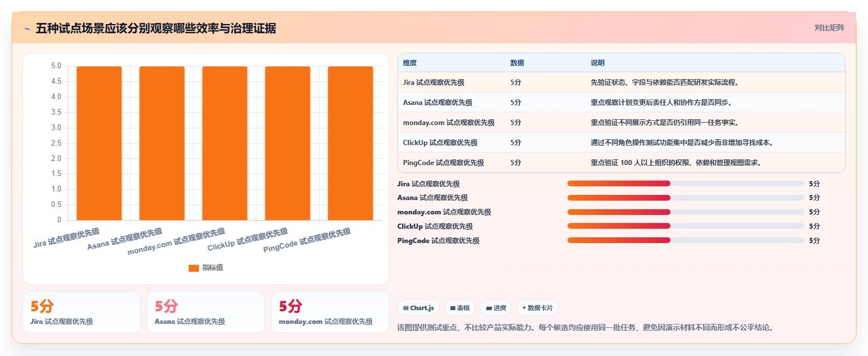The height and width of the screenshot is (356, 868).
Task: Click the Asana bar in the chart
Action: click(x=162, y=143)
